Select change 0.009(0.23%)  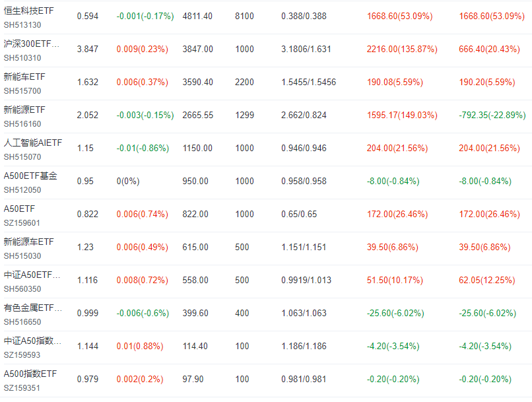point(143,50)
